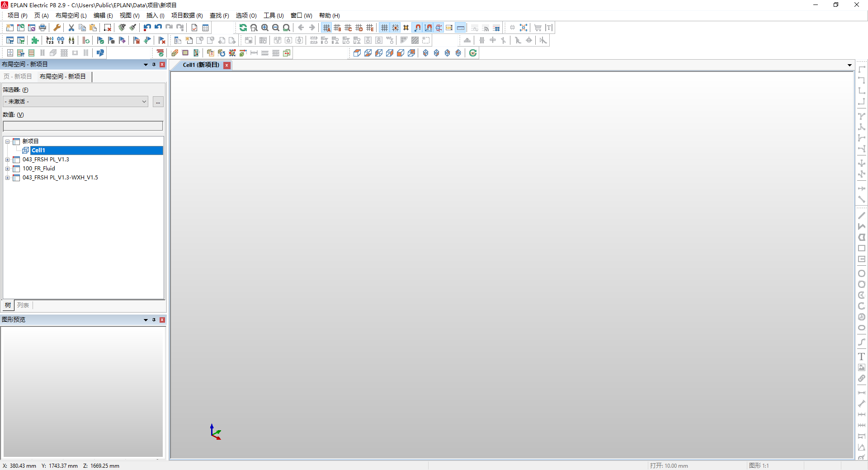Select the Text tool in the right toolbar
Image resolution: width=868 pixels, height=470 pixels.
pos(862,357)
